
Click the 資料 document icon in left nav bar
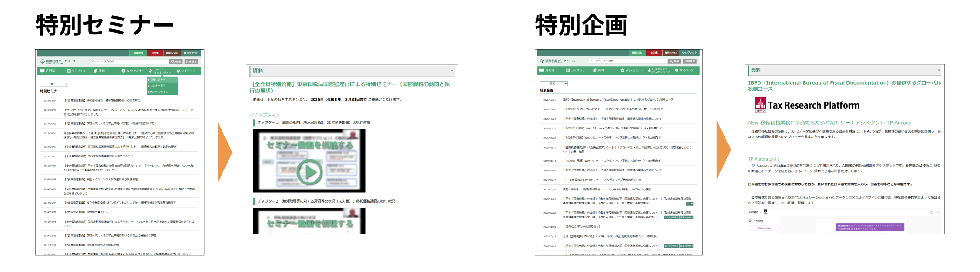(x=95, y=71)
